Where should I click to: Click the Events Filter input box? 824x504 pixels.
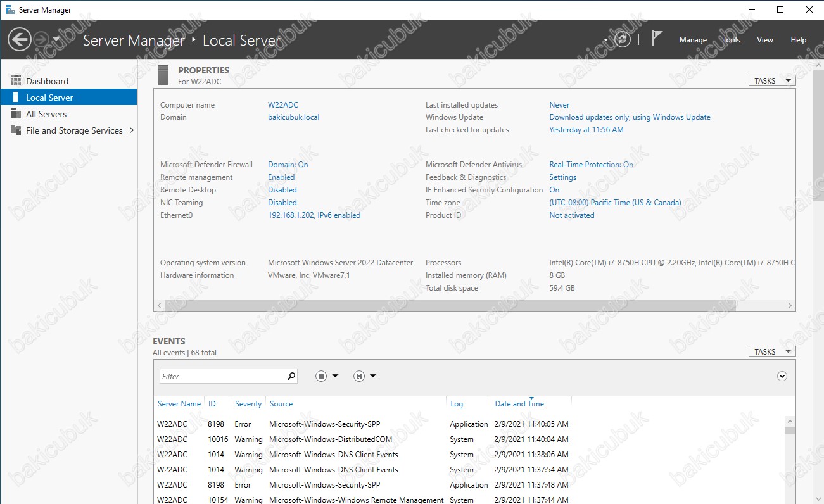(222, 376)
